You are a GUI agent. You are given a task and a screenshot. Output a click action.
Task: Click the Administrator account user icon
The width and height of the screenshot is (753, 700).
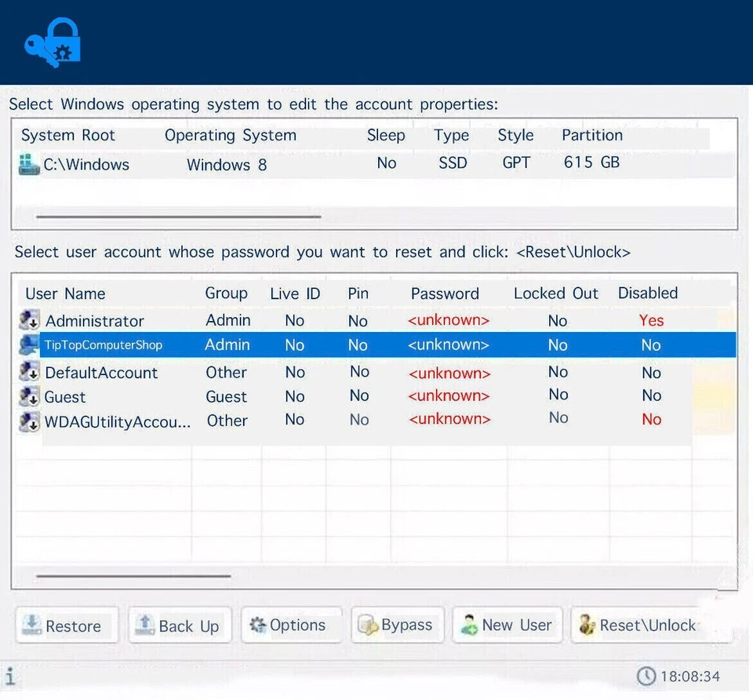(30, 320)
